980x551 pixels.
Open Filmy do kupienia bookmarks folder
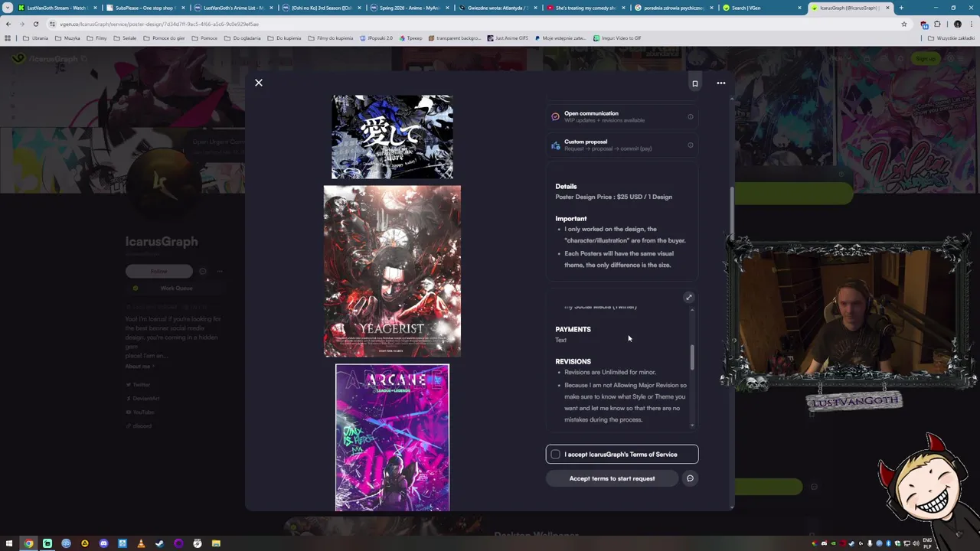click(x=330, y=38)
